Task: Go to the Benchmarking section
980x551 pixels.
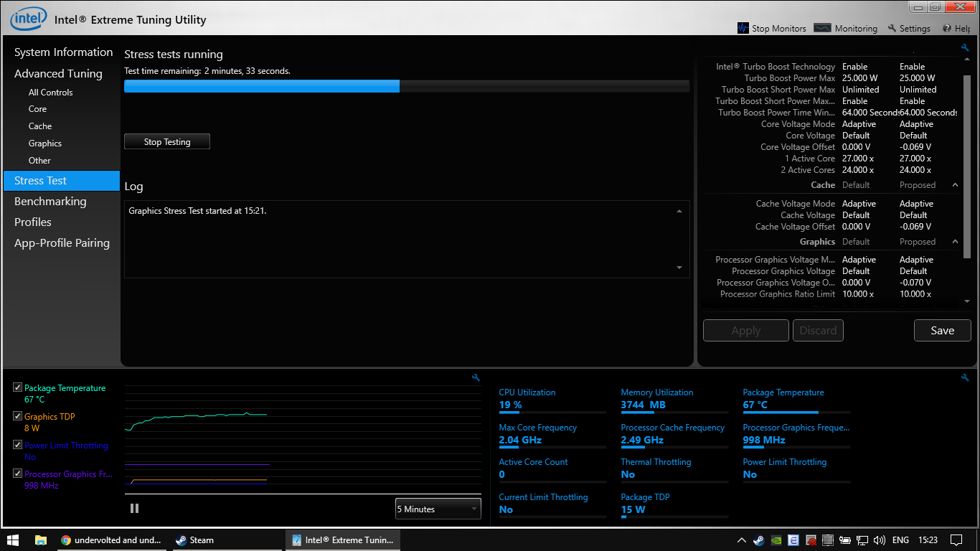Action: tap(50, 202)
